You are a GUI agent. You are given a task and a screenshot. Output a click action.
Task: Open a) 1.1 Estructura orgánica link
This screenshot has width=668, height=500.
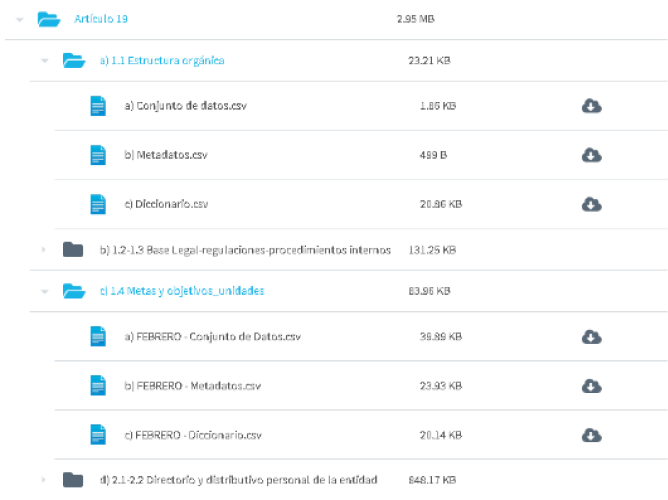coord(162,60)
